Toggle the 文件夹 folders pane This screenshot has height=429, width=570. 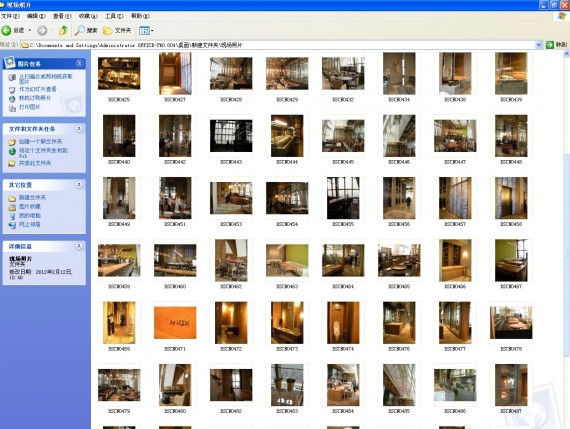(117, 31)
